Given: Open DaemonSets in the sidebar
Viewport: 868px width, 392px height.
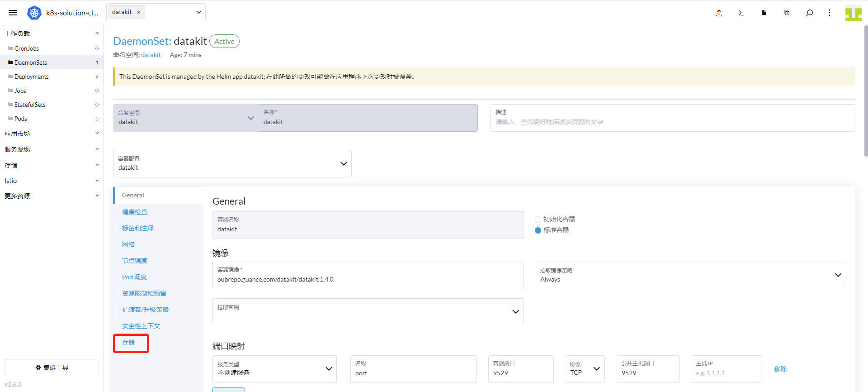Looking at the screenshot, I should (x=52, y=62).
